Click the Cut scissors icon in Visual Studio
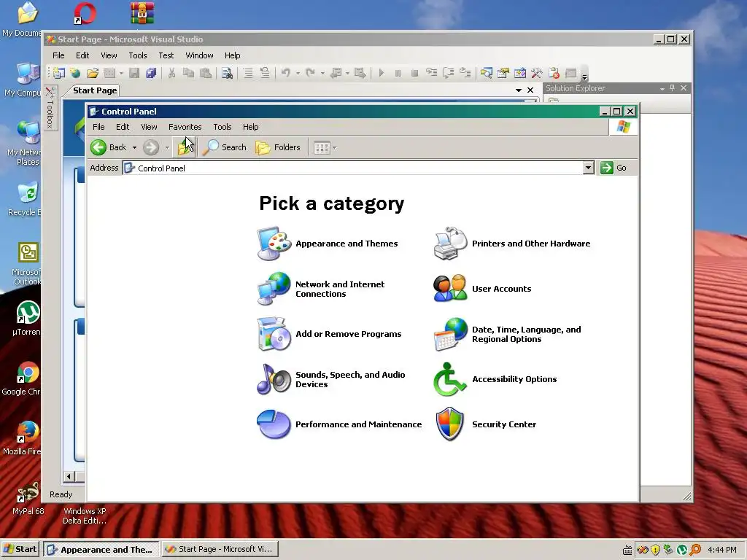 click(172, 73)
